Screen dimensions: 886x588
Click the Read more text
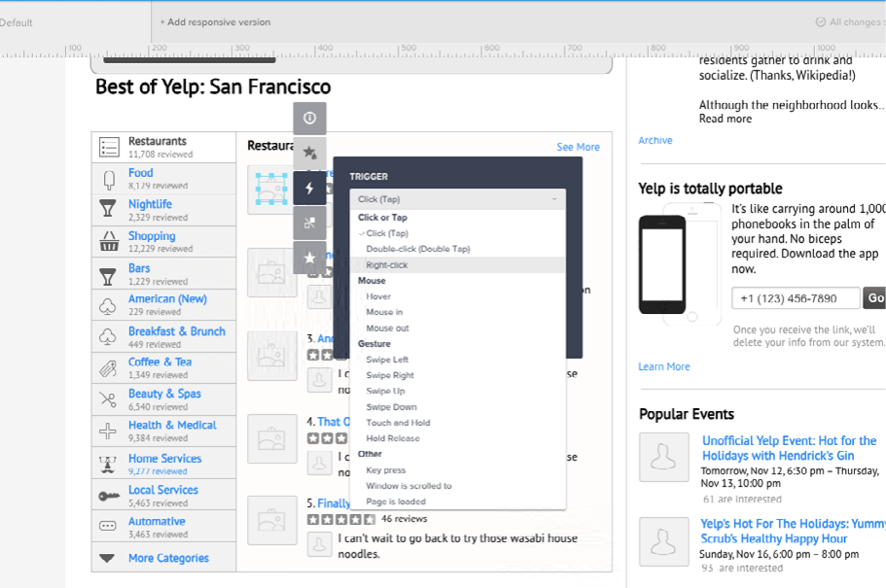[x=726, y=119]
